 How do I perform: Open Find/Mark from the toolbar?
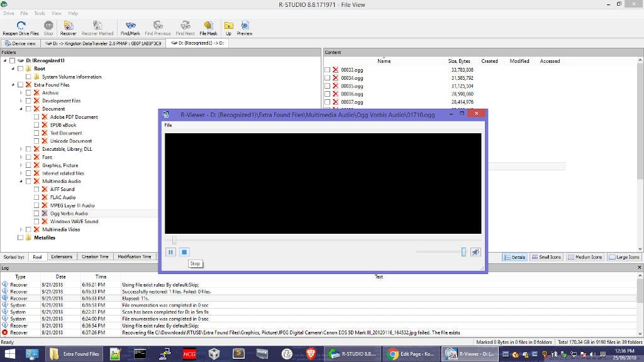[130, 26]
